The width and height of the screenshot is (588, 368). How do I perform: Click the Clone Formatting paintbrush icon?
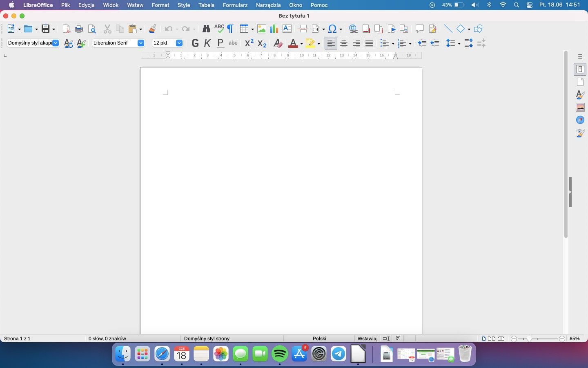pyautogui.click(x=153, y=29)
